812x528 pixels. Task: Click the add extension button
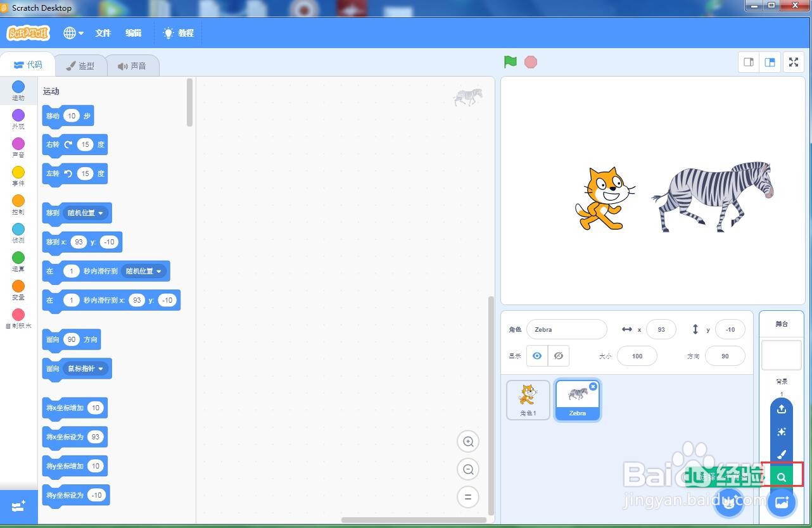pos(18,506)
